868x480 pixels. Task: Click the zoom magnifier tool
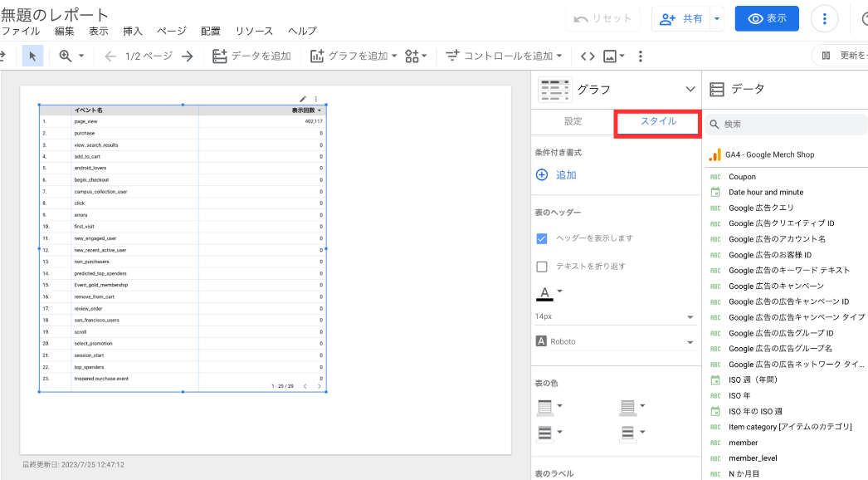[x=66, y=56]
